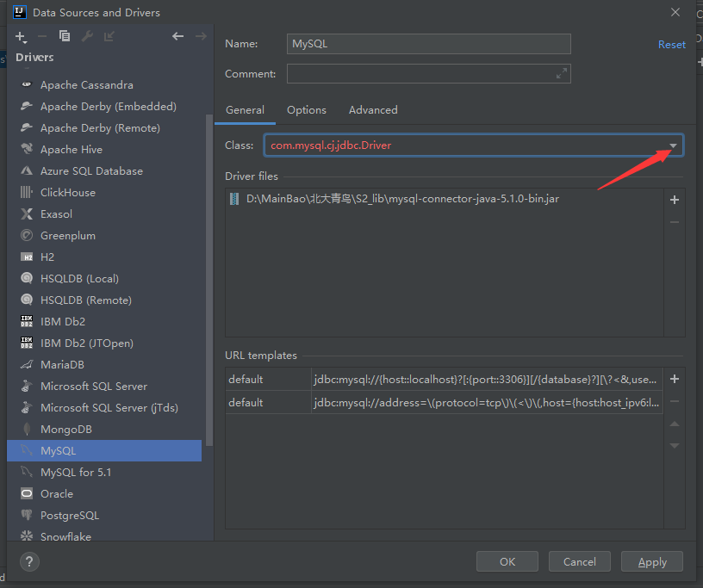Click the OK button

507,561
